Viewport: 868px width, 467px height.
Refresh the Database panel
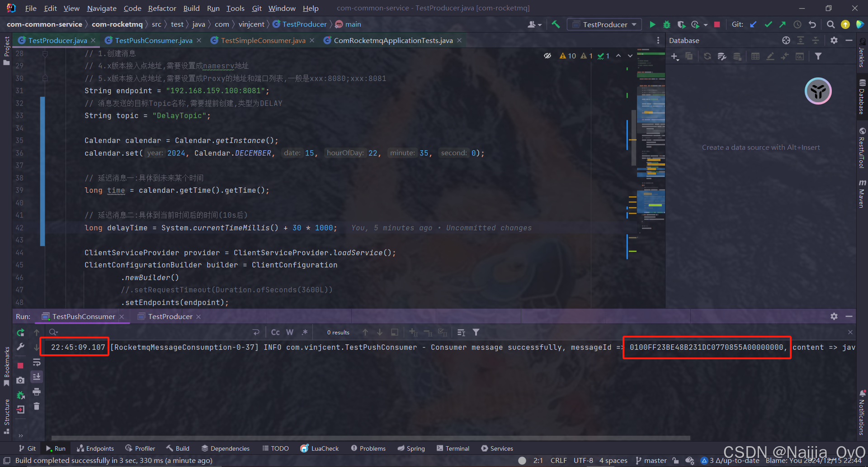tap(708, 56)
